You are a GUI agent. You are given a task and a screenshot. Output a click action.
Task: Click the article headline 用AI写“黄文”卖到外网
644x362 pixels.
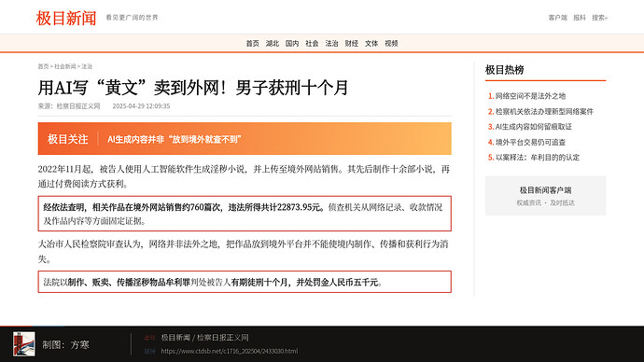pos(193,88)
